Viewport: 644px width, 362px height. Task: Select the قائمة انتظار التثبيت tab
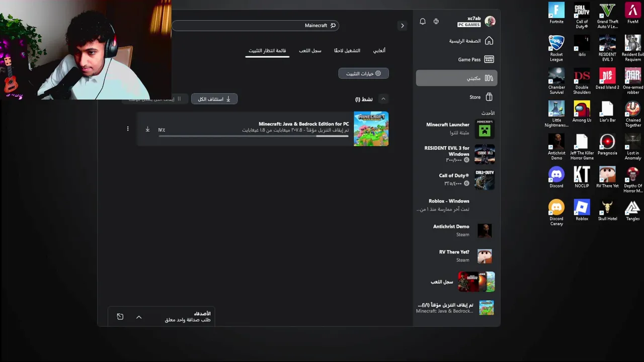pos(267,51)
